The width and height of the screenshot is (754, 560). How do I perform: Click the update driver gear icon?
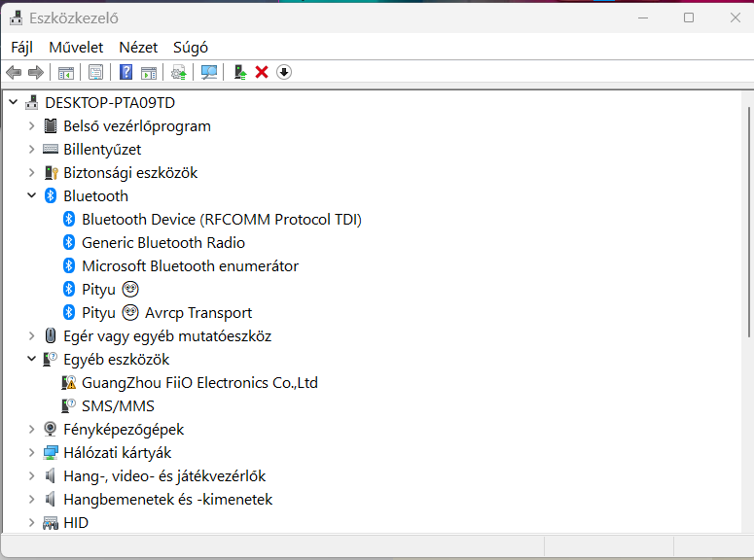[x=179, y=73]
